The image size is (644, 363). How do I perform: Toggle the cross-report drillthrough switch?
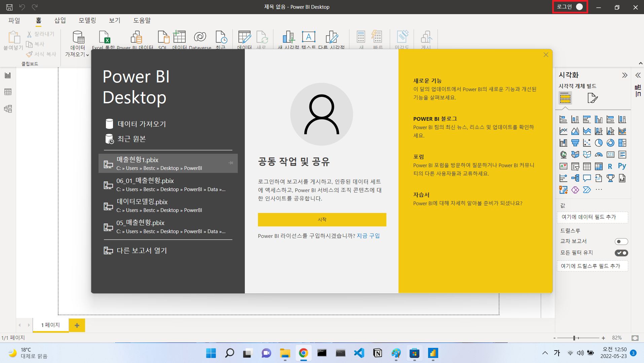(x=621, y=242)
